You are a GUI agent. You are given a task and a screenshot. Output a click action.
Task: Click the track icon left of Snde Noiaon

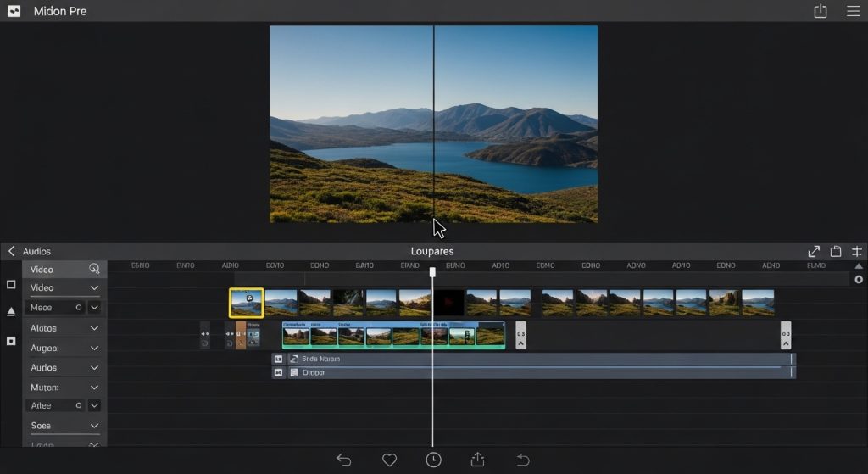tap(278, 359)
